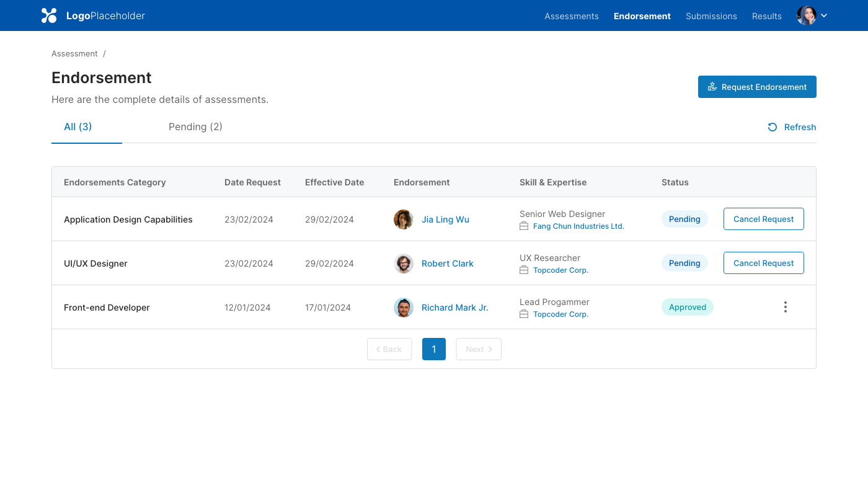Open Topcoder Corp. link under UX Researcher
The image size is (868, 496).
point(560,270)
